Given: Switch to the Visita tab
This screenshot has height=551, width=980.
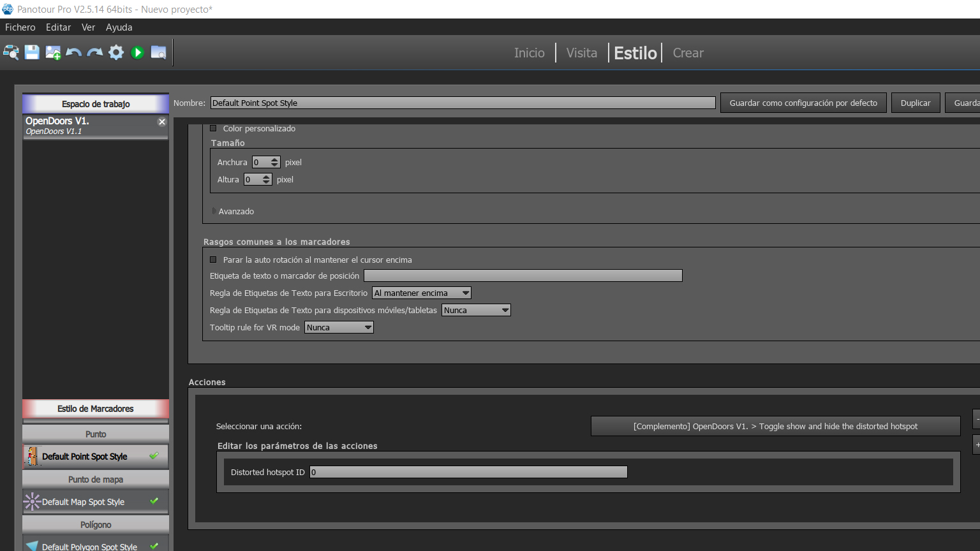Looking at the screenshot, I should coord(582,53).
